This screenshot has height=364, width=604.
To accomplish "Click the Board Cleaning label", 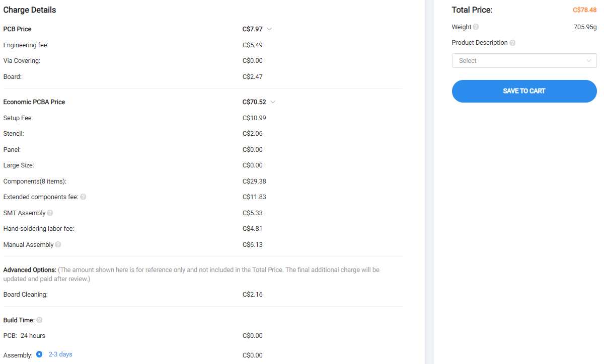I will pos(26,295).
